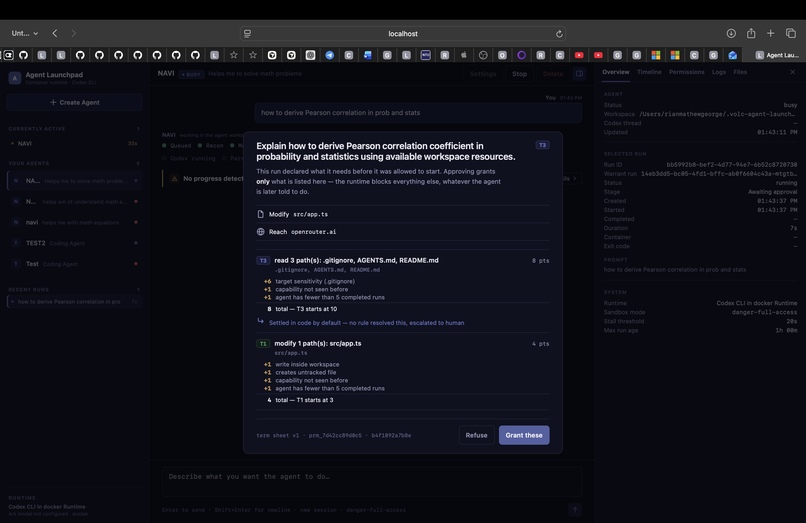This screenshot has height=523, width=806.
Task: Click the user message about Pearson correlation
Action: coord(418,113)
